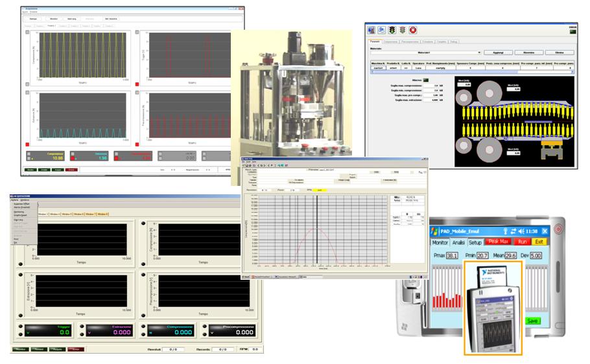
Task: Click the gray traffic light icon
Action: [402, 30]
